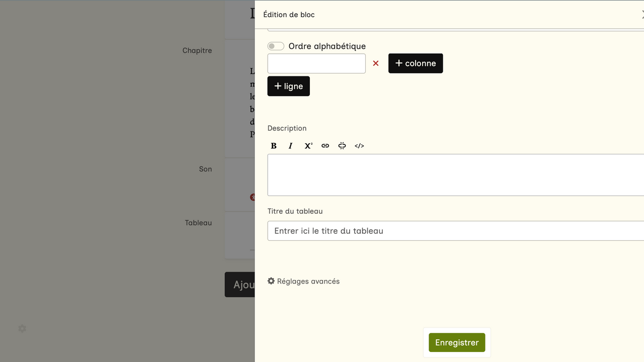
Task: Insert a link via the chain icon
Action: coord(326,146)
